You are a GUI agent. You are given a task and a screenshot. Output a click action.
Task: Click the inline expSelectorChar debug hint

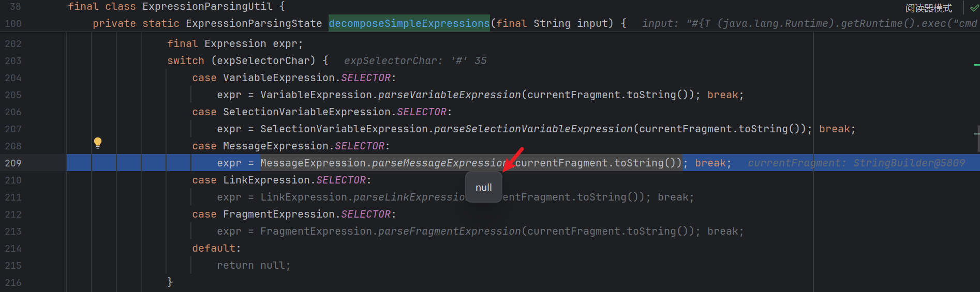[415, 60]
